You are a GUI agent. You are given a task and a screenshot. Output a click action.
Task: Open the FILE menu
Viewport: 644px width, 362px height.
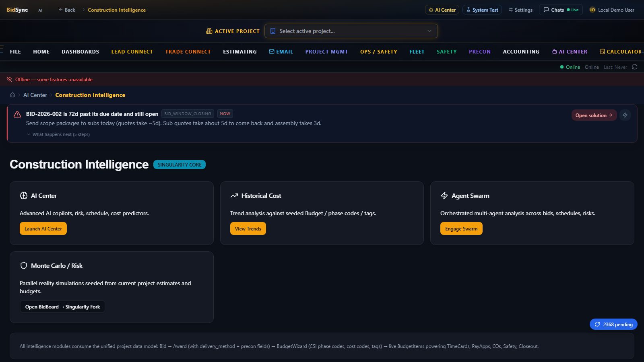pyautogui.click(x=15, y=51)
